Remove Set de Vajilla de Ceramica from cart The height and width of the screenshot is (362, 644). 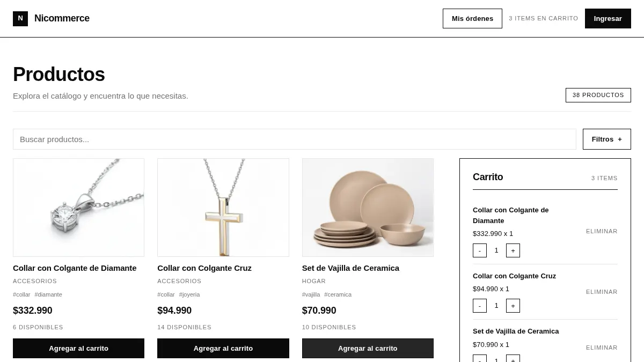602,348
